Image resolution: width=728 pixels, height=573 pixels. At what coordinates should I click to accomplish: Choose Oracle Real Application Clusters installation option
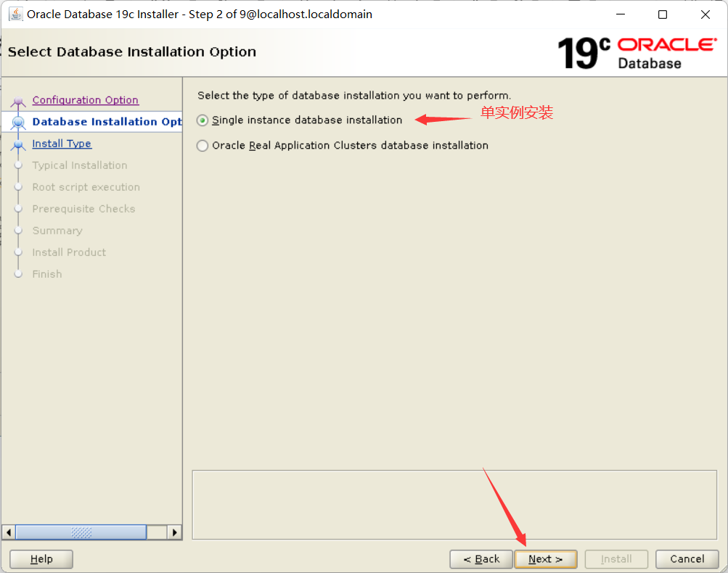(x=203, y=146)
